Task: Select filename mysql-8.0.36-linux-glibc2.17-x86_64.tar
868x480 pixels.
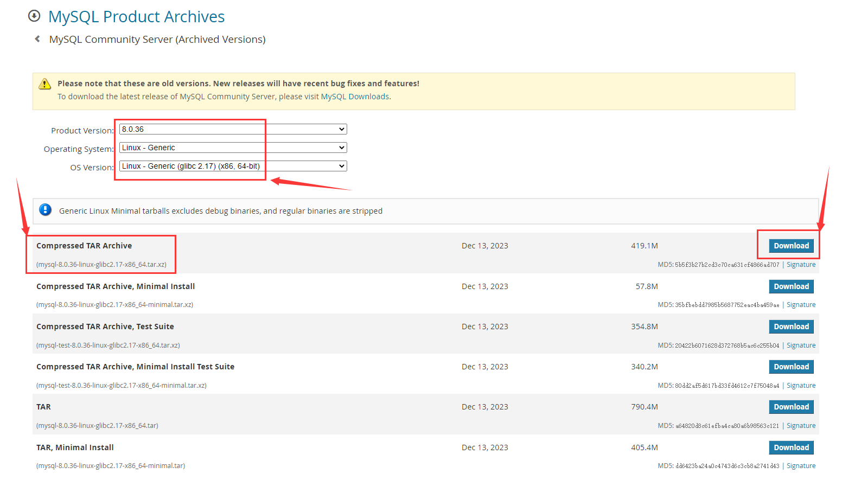Action: tap(97, 426)
